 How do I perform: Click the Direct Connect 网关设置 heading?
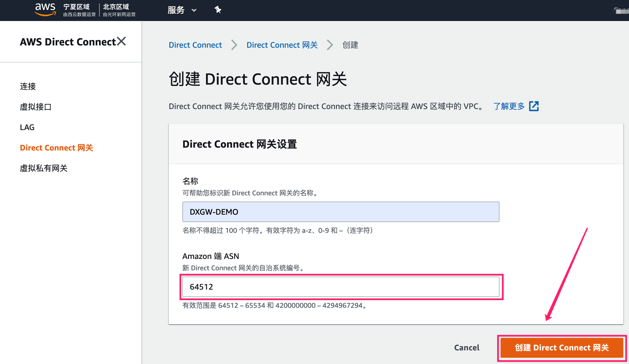pos(239,144)
